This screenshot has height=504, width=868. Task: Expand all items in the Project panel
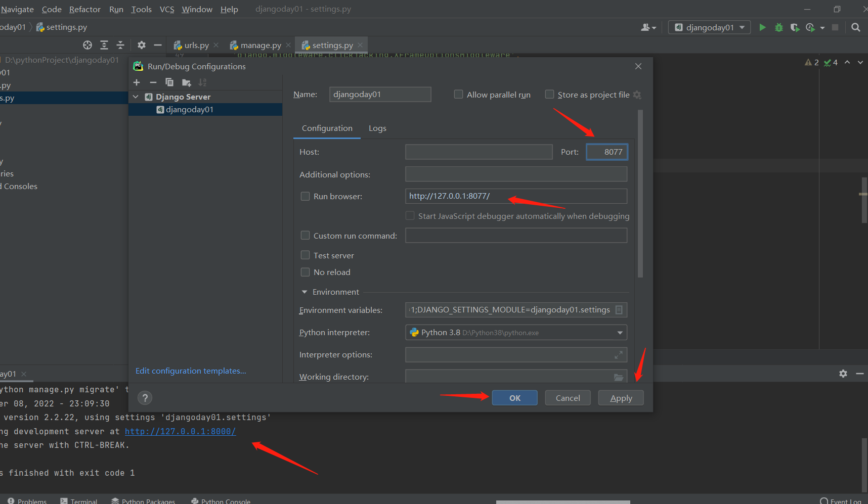[104, 45]
